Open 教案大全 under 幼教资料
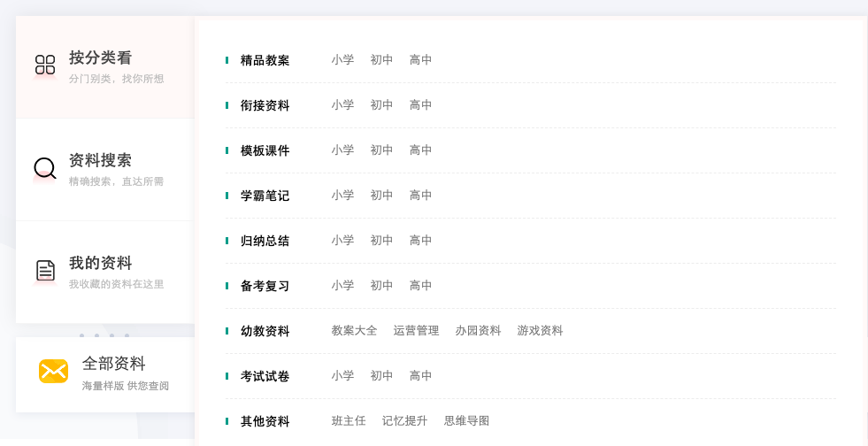Image resolution: width=868 pixels, height=446 pixels. [x=354, y=331]
